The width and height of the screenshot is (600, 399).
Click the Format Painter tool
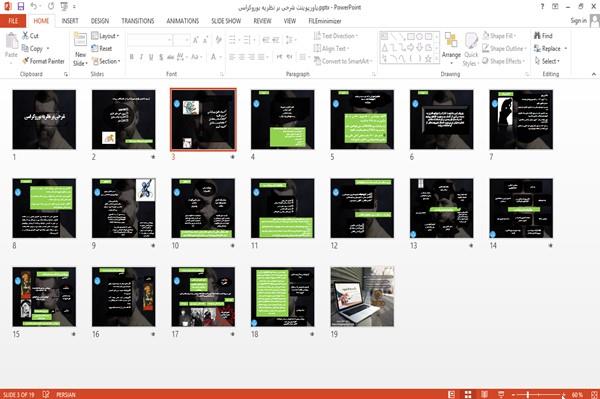[x=43, y=61]
